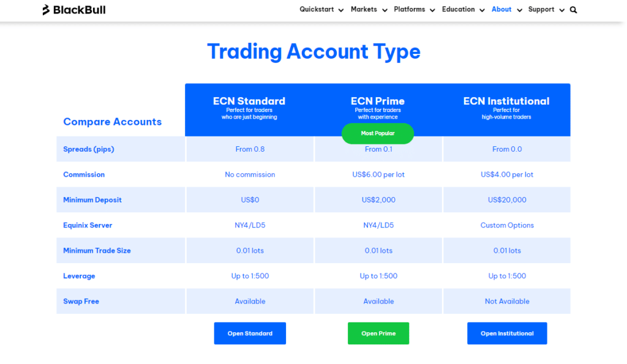
Task: Click the Swap Free row label
Action: pyautogui.click(x=81, y=301)
